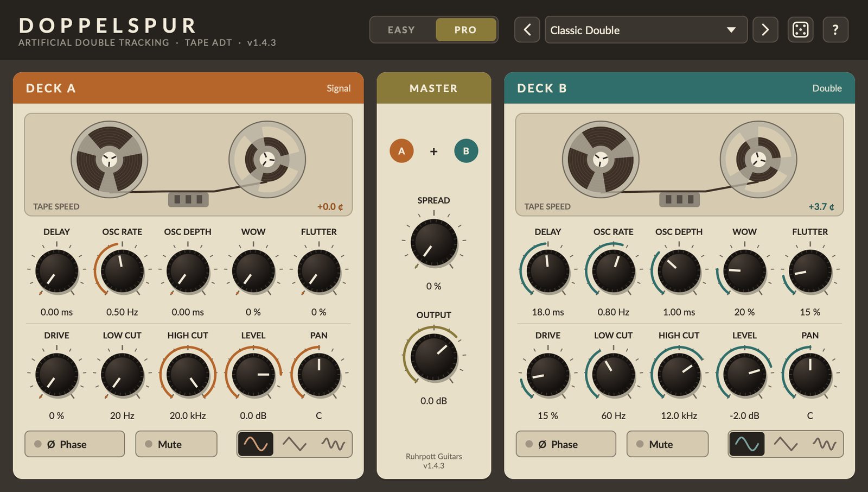The height and width of the screenshot is (492, 868).
Task: Click the Master OUTPUT knob
Action: [434, 357]
